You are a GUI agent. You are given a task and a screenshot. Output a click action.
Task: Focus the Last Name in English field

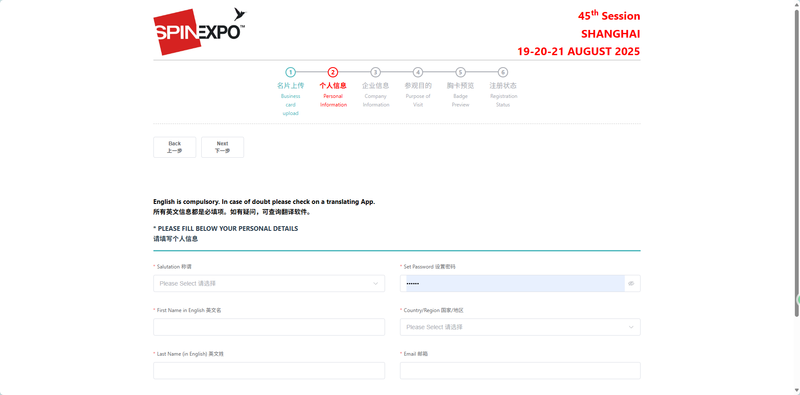[x=269, y=371]
